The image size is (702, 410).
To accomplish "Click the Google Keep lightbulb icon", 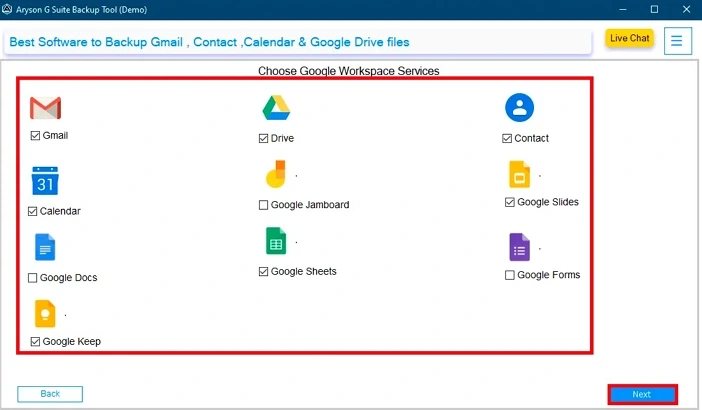I will click(46, 313).
